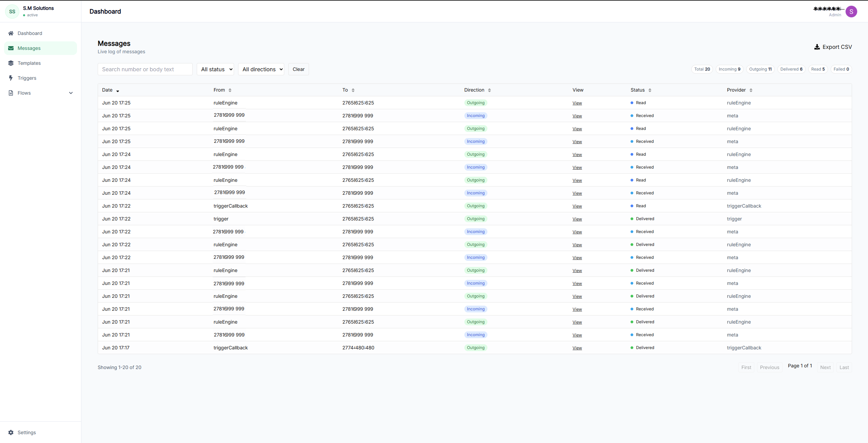Click the Failed 0 stat chip
The image size is (868, 443).
tap(841, 69)
